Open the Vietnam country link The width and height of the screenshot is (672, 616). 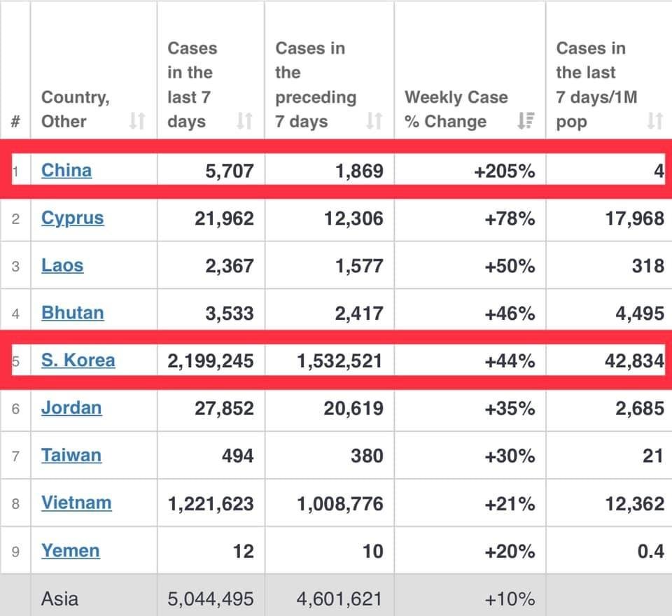point(76,503)
